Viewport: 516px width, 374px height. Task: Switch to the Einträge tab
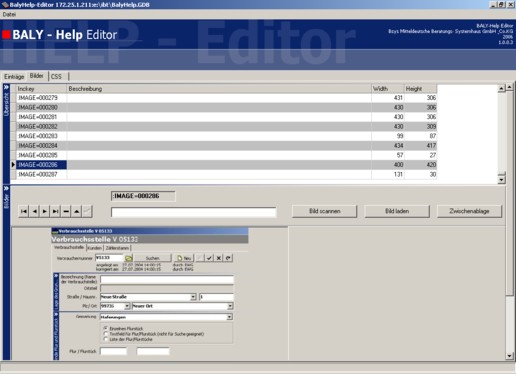pos(14,77)
